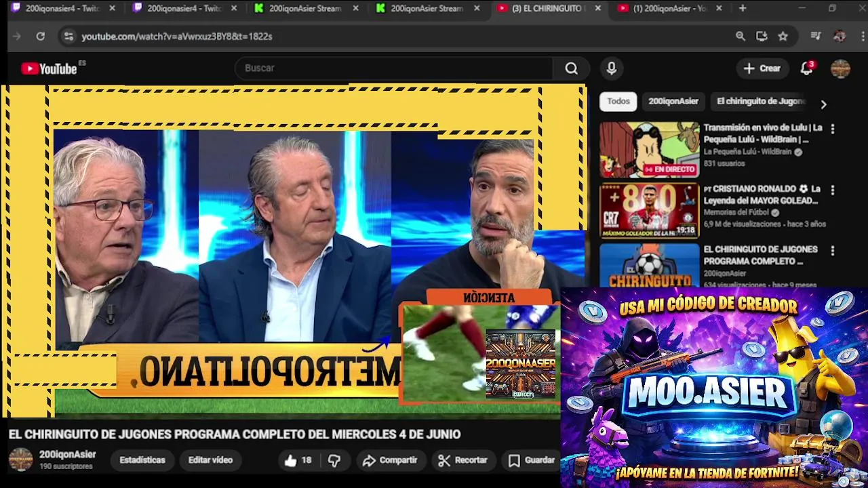Open a new browser tab with plus
868x488 pixels.
point(743,8)
